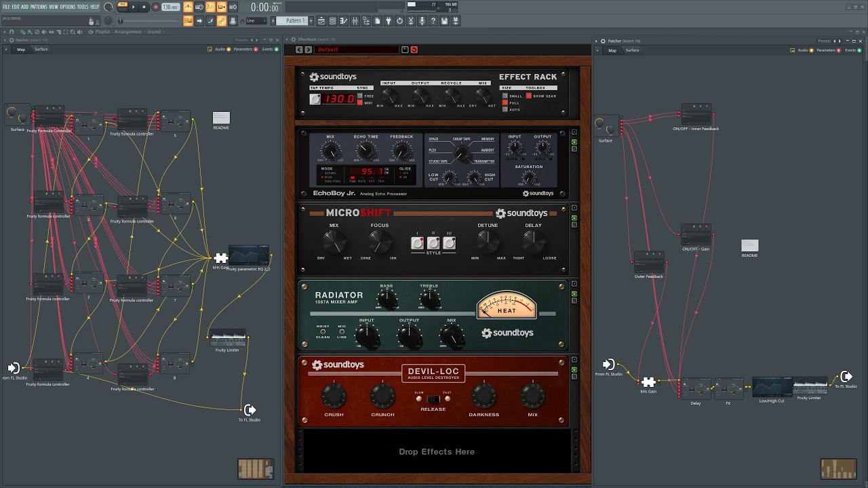Toggle SHOW GEAR in toolbox
The image size is (868, 488).
coord(529,96)
